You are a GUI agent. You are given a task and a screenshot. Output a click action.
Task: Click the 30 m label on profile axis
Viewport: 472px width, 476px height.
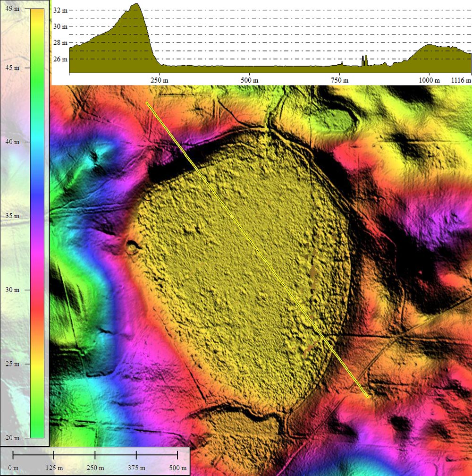click(x=60, y=26)
